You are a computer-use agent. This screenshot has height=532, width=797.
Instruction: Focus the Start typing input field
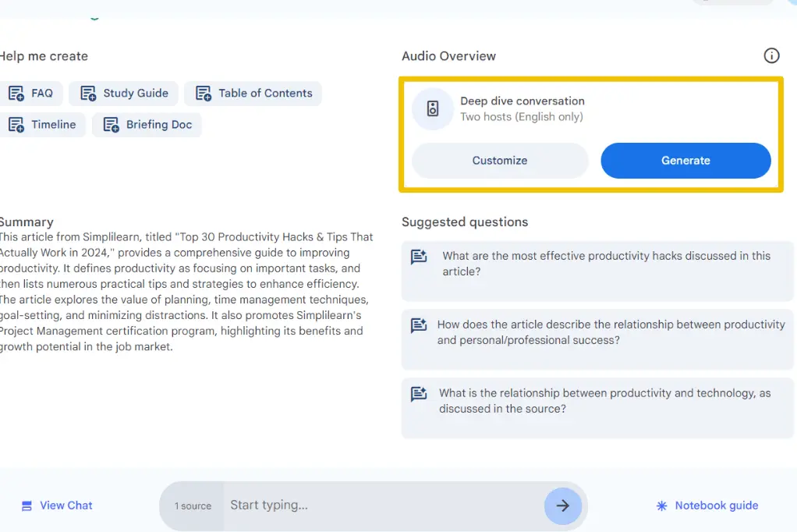tap(382, 505)
